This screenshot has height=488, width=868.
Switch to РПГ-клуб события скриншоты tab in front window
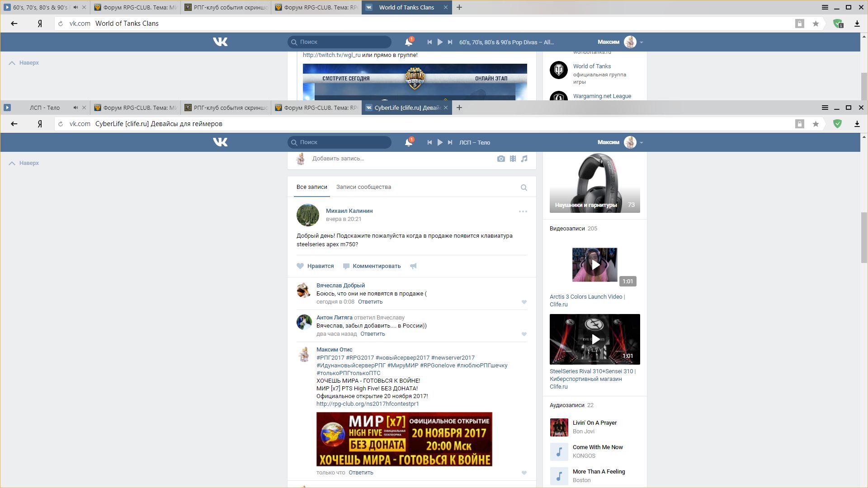pyautogui.click(x=226, y=108)
